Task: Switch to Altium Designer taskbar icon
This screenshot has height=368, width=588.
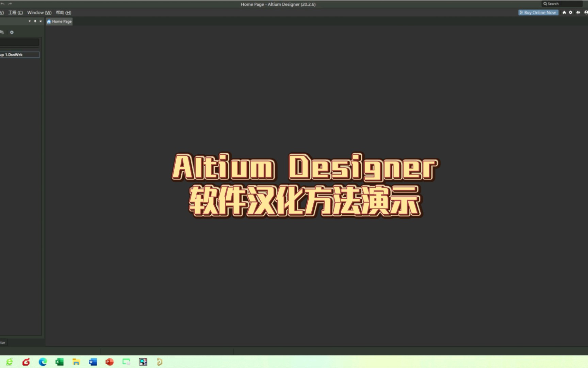Action: 160,362
